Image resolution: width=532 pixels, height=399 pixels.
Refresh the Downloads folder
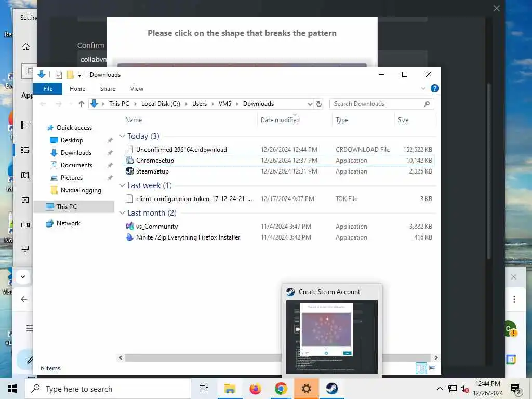point(319,104)
